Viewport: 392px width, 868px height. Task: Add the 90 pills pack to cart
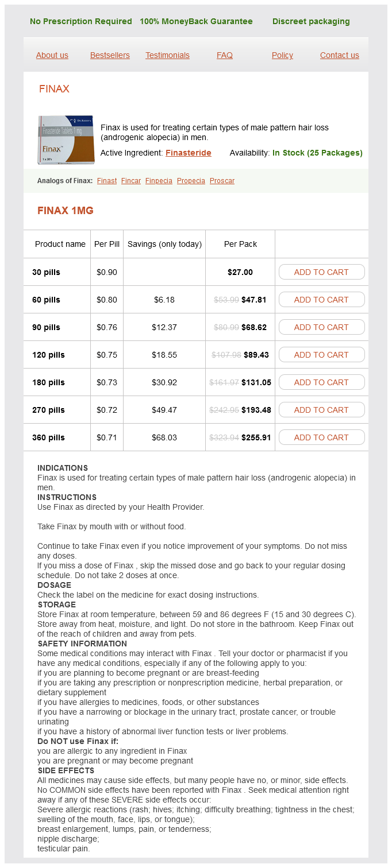click(x=321, y=327)
